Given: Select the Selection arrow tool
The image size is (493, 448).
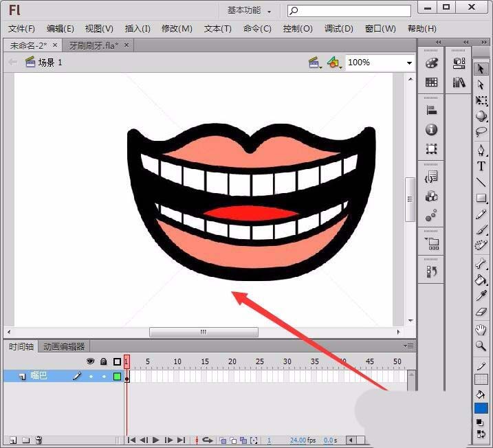Looking at the screenshot, I should point(481,69).
